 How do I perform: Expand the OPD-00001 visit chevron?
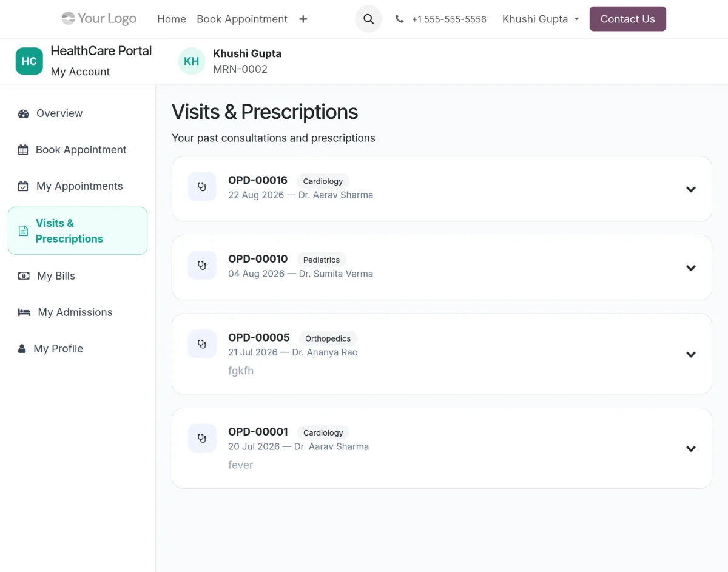[x=690, y=449]
